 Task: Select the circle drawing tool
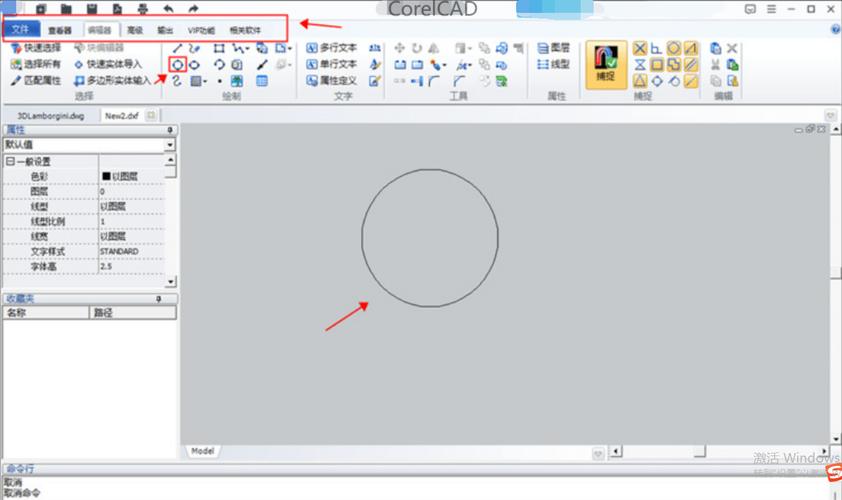point(178,65)
